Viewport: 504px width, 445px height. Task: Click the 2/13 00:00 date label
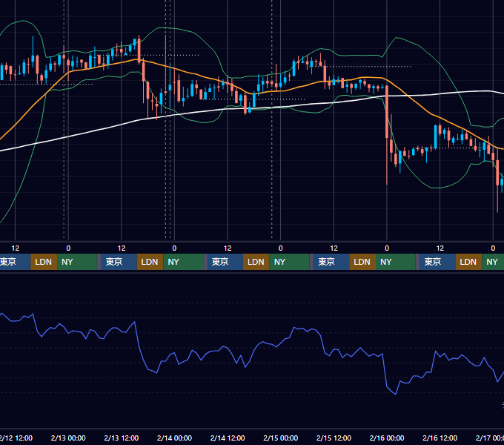coord(68,438)
